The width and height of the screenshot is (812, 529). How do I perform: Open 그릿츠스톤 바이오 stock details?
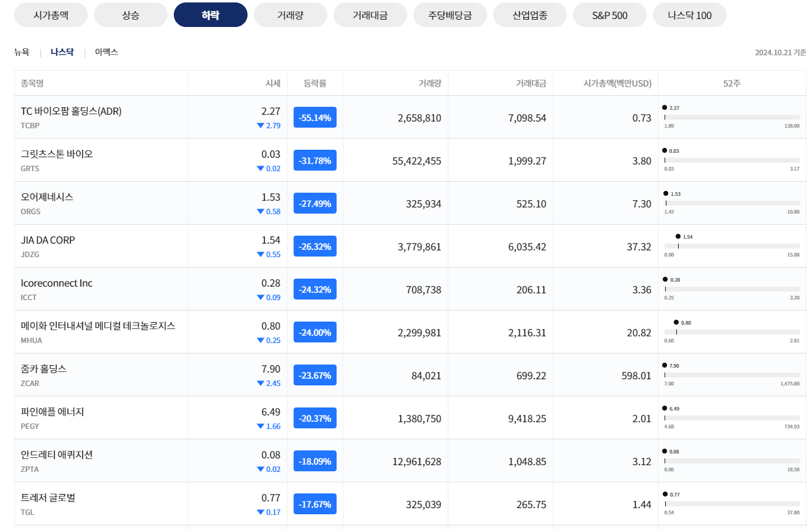(57, 154)
